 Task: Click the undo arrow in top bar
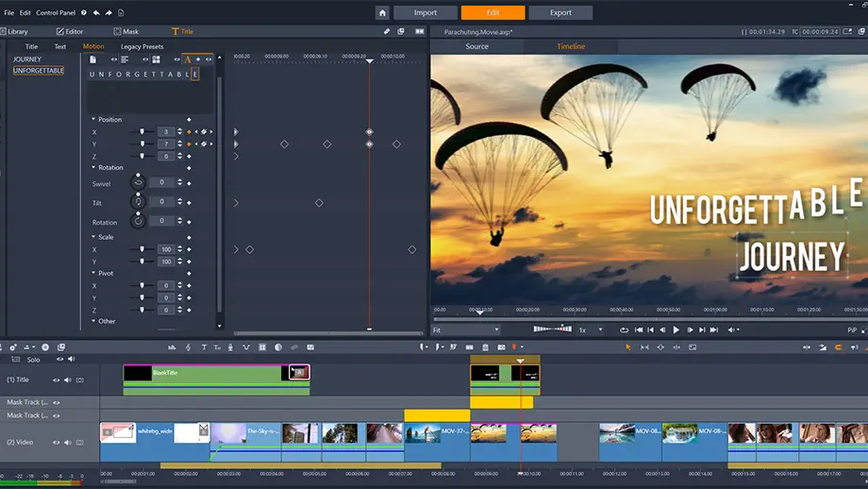click(x=97, y=13)
